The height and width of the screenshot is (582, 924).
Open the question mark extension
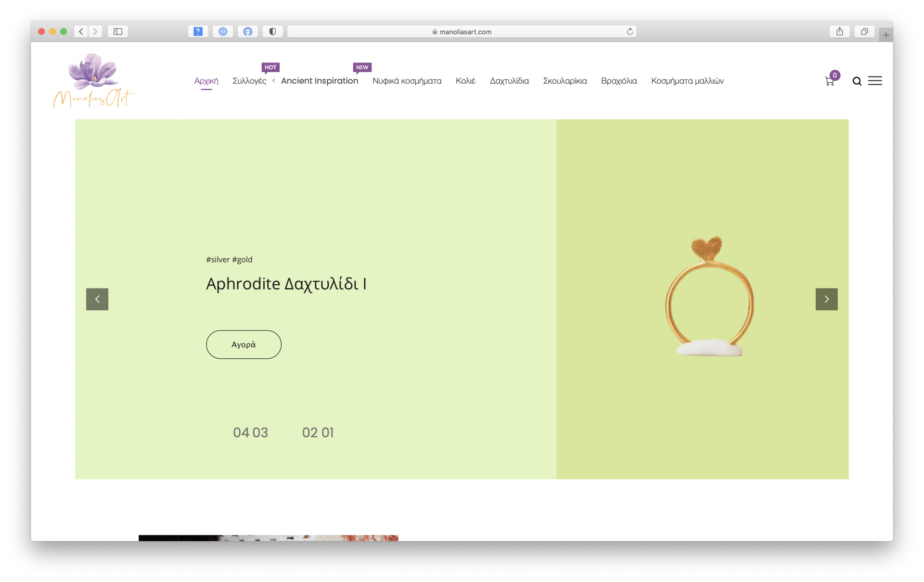tap(198, 32)
